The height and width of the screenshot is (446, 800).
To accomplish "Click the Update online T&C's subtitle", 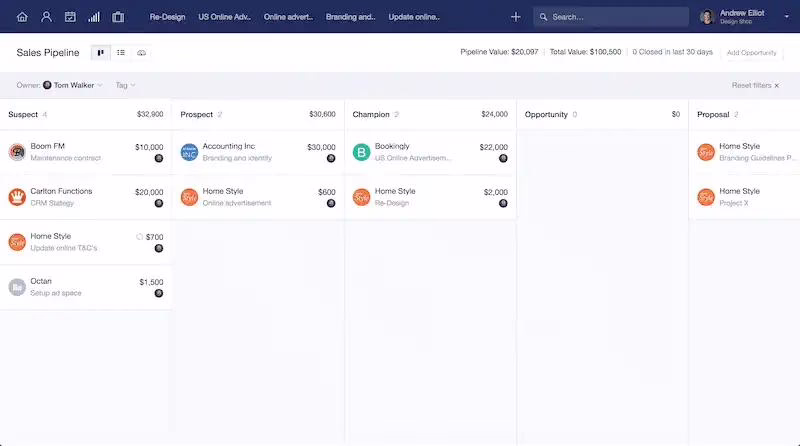I will [64, 248].
